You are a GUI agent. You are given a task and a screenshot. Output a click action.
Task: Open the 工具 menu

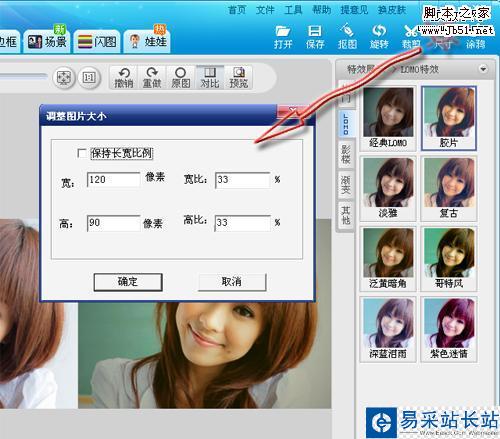[293, 10]
